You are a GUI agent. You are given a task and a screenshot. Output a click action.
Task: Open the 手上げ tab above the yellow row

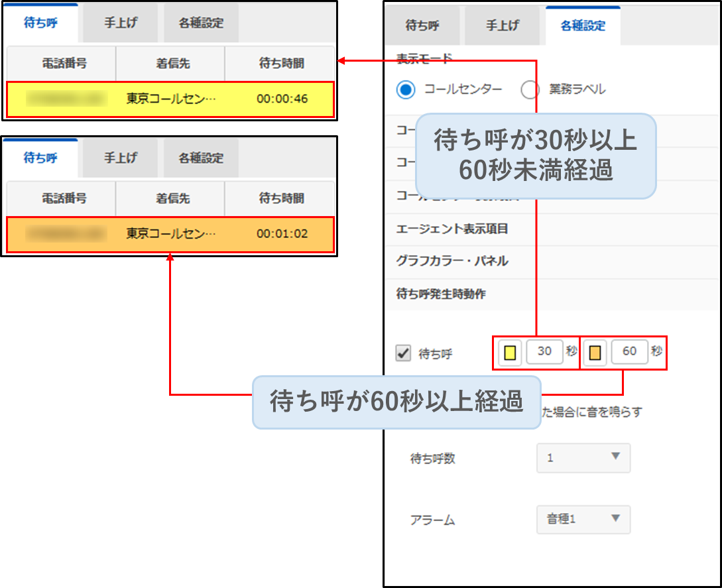[120, 23]
